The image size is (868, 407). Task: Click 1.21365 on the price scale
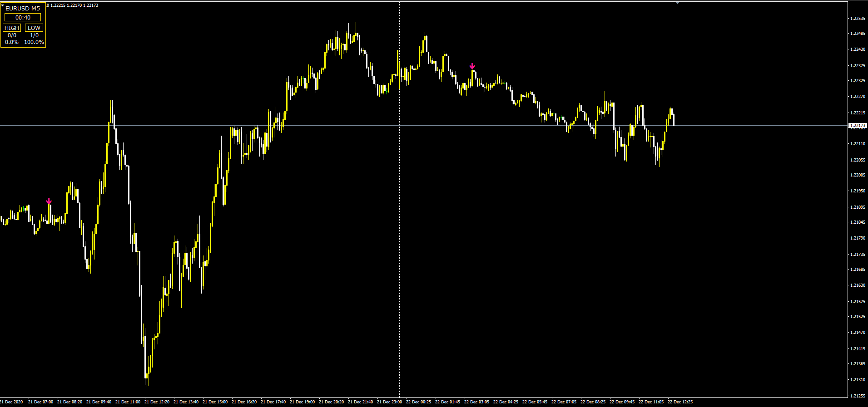[857, 364]
